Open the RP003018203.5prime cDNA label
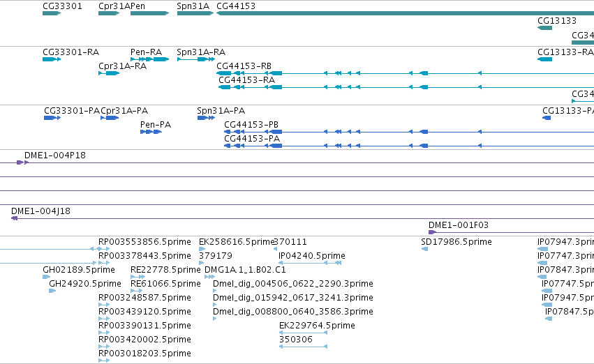Viewport: 594px width, 364px height. pyautogui.click(x=144, y=354)
